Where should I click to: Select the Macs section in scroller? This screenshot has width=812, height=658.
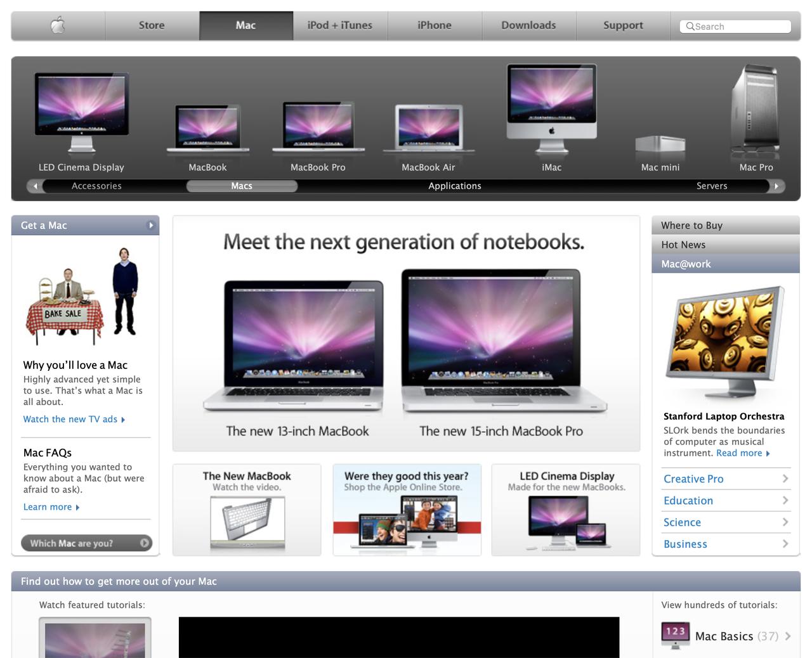[242, 186]
